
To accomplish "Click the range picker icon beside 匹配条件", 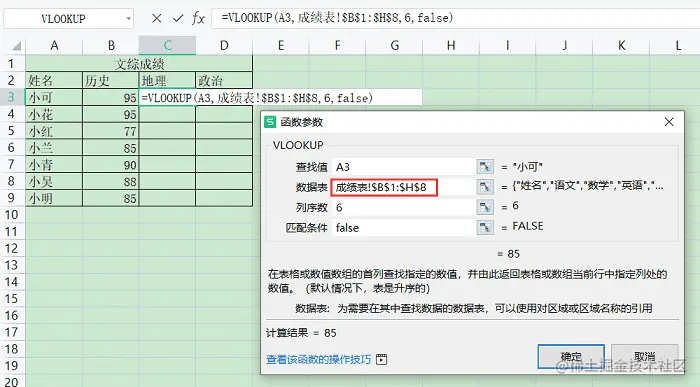I will pos(485,228).
